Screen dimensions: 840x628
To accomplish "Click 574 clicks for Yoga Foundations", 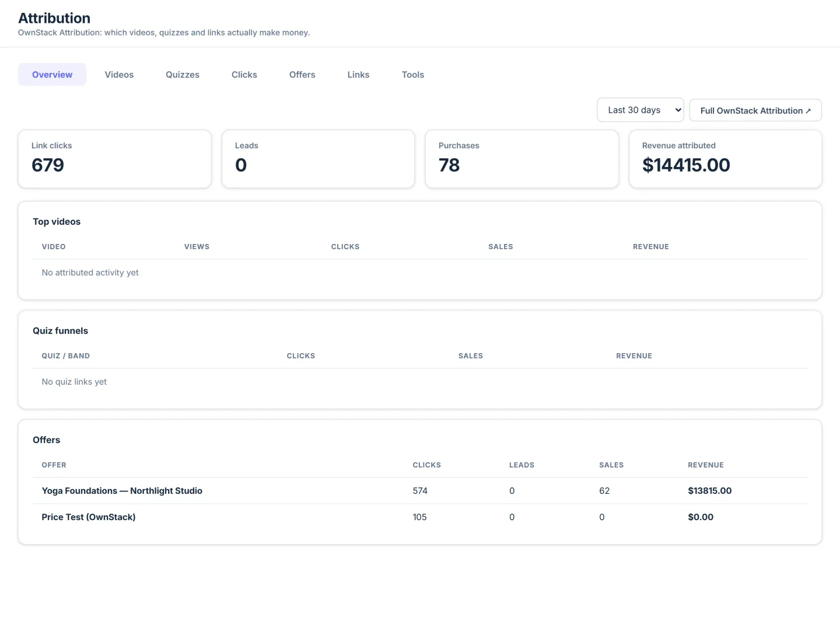I will (420, 491).
